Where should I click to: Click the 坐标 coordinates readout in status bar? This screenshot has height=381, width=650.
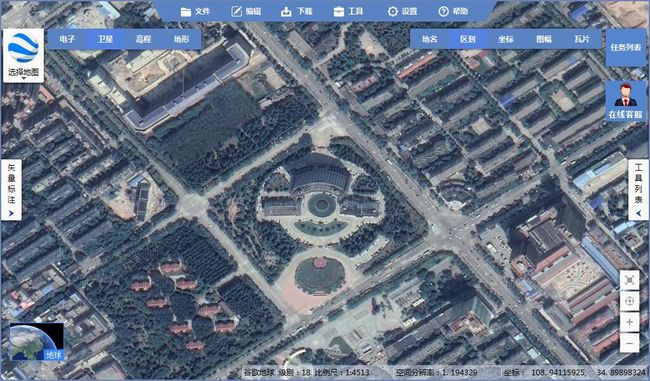(574, 372)
